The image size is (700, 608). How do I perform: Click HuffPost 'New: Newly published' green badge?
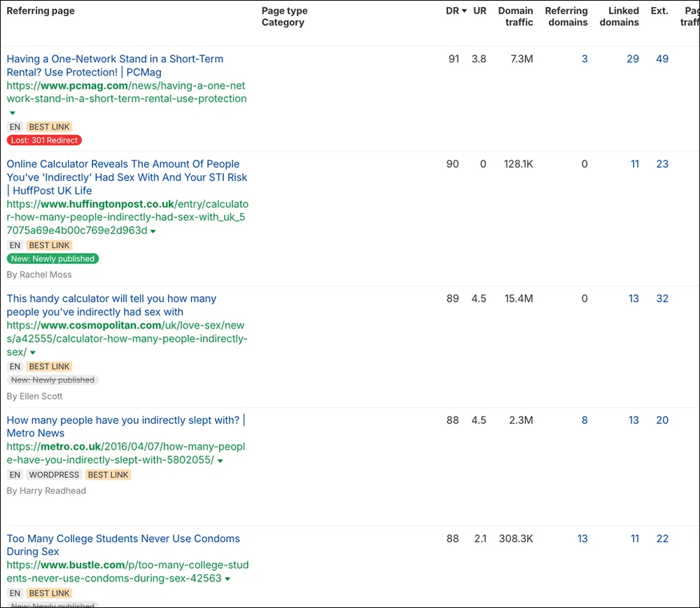(52, 258)
